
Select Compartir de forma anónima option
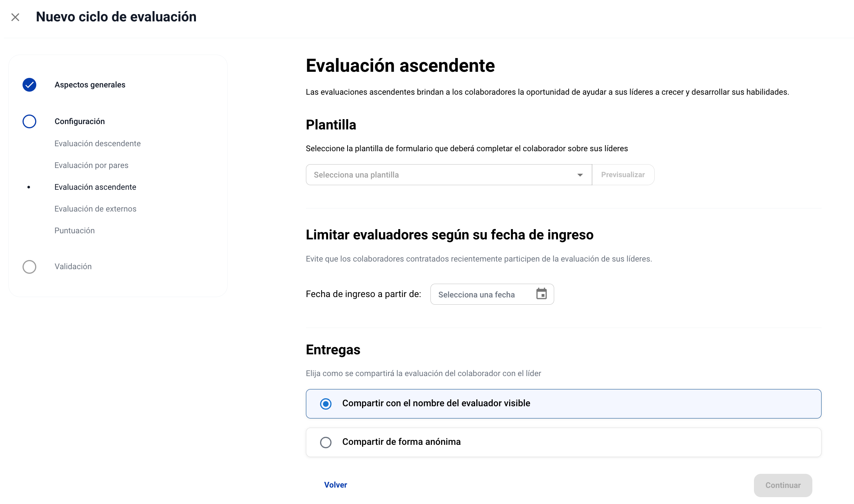326,442
